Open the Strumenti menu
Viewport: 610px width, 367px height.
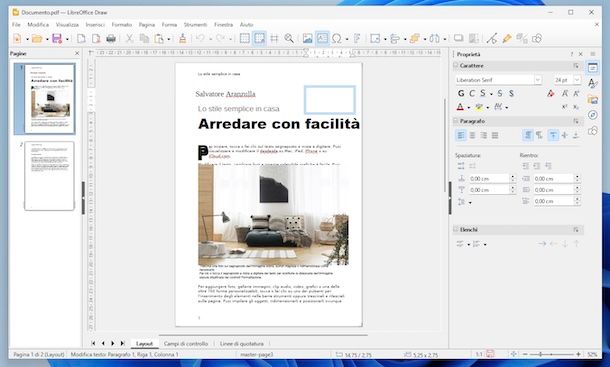click(195, 25)
